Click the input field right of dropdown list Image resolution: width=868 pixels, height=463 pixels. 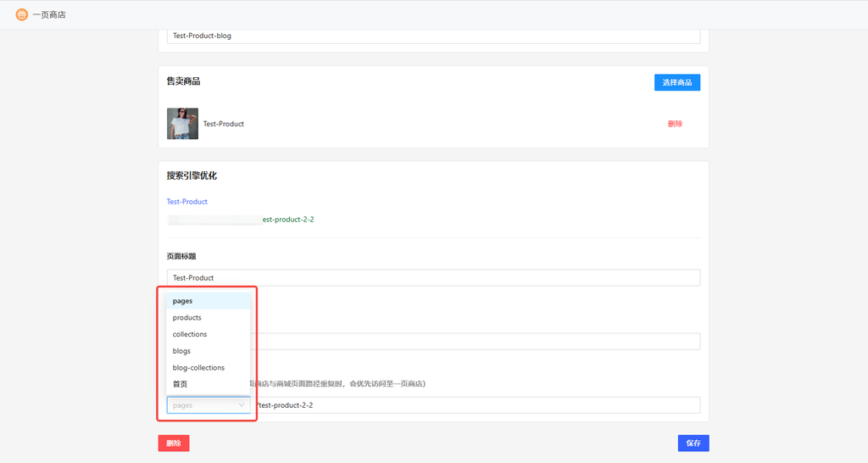[x=475, y=341]
